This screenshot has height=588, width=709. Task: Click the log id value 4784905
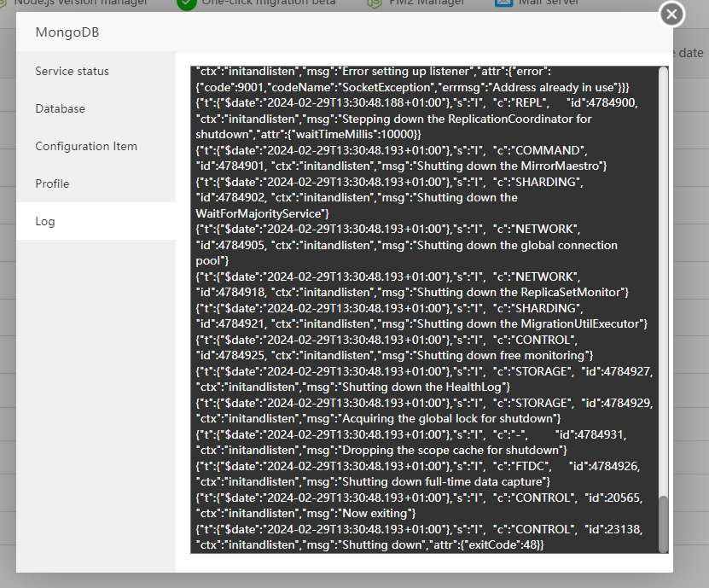pos(241,245)
